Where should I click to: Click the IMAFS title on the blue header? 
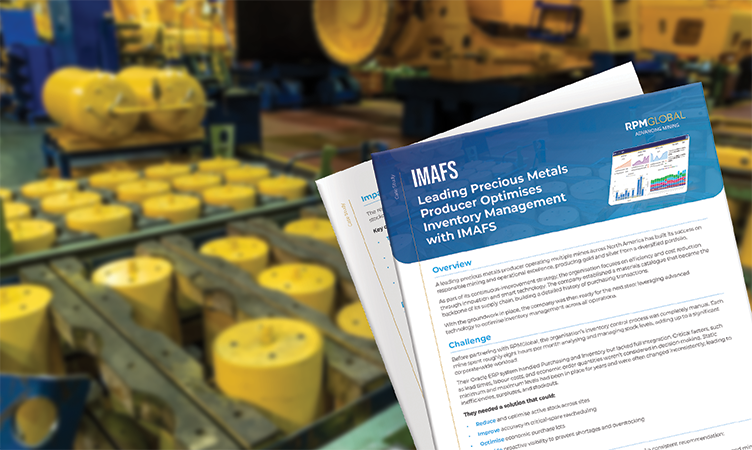click(x=435, y=174)
